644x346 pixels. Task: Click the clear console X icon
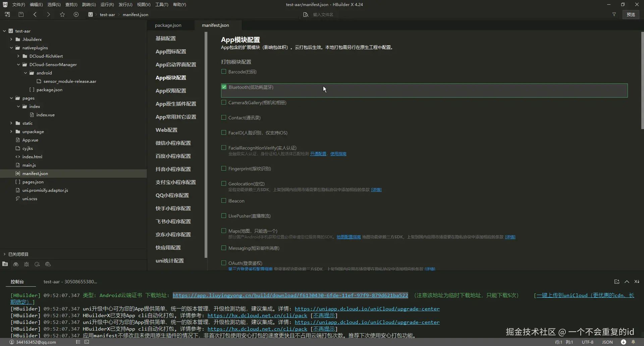(637, 282)
